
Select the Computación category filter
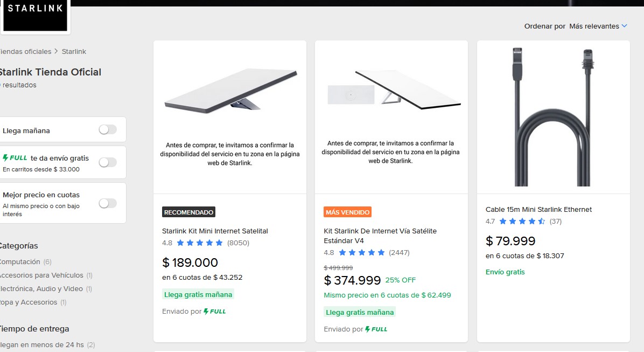[x=20, y=262]
